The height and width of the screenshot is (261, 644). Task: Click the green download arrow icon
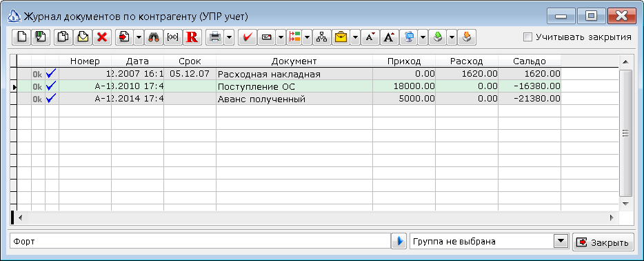(x=438, y=37)
